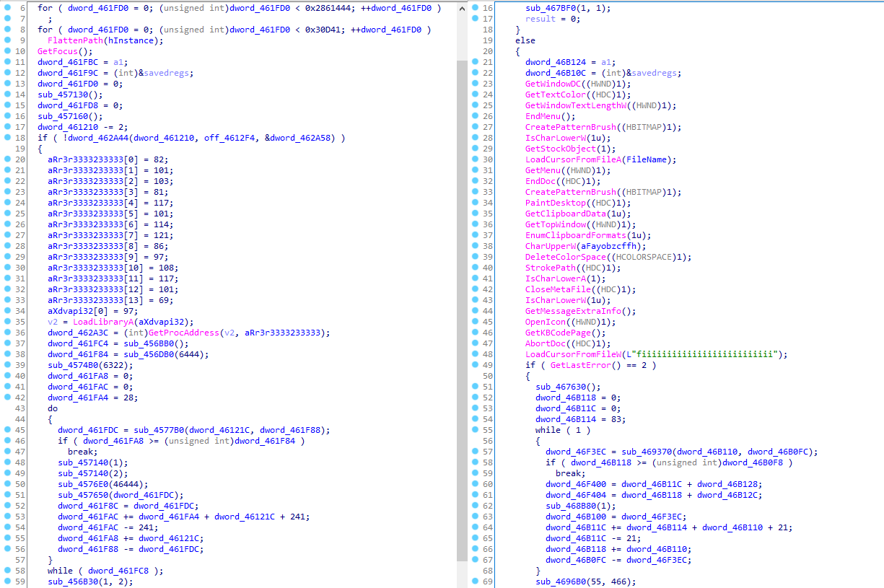This screenshot has height=588, width=884.
Task: Click the GetMessageExtraInfo call
Action: [574, 311]
